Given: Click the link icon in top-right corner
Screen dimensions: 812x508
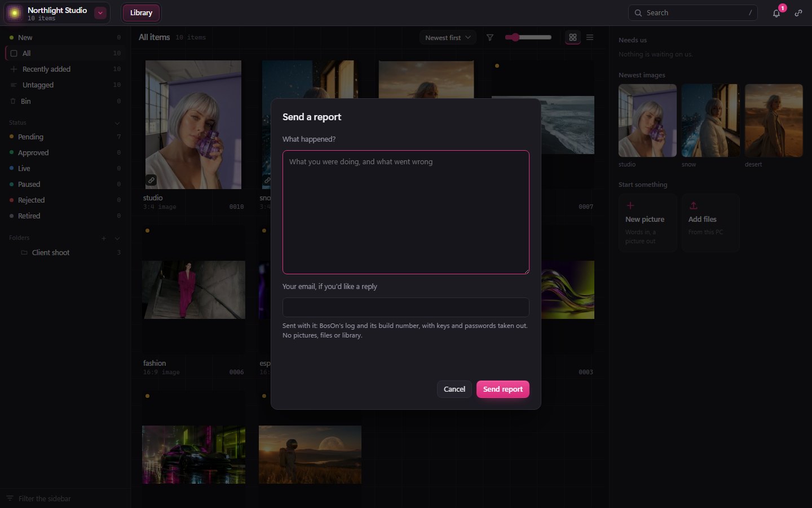Looking at the screenshot, I should pos(798,13).
